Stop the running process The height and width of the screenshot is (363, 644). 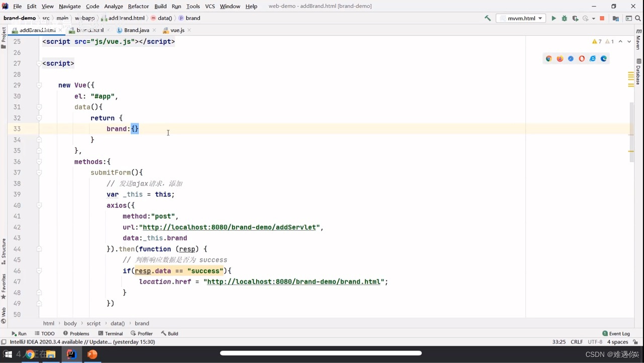point(602,18)
